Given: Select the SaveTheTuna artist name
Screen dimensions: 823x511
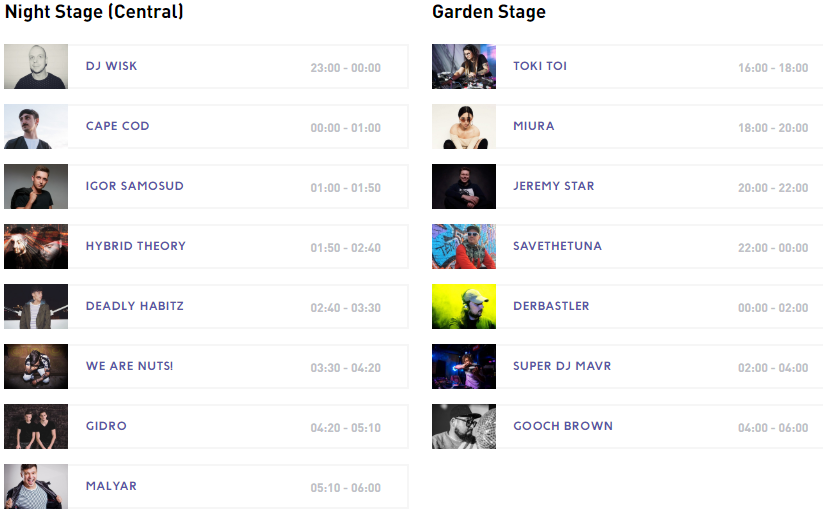Looking at the screenshot, I should 557,246.
